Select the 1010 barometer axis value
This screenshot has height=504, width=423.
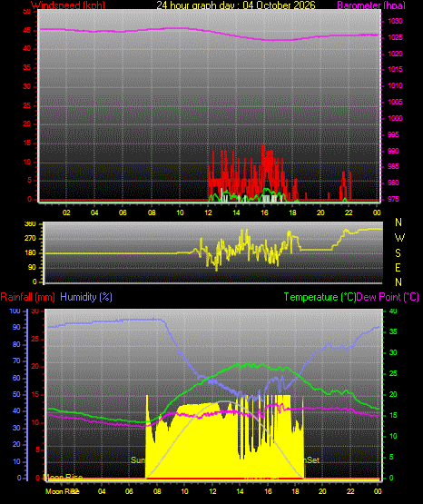395,86
